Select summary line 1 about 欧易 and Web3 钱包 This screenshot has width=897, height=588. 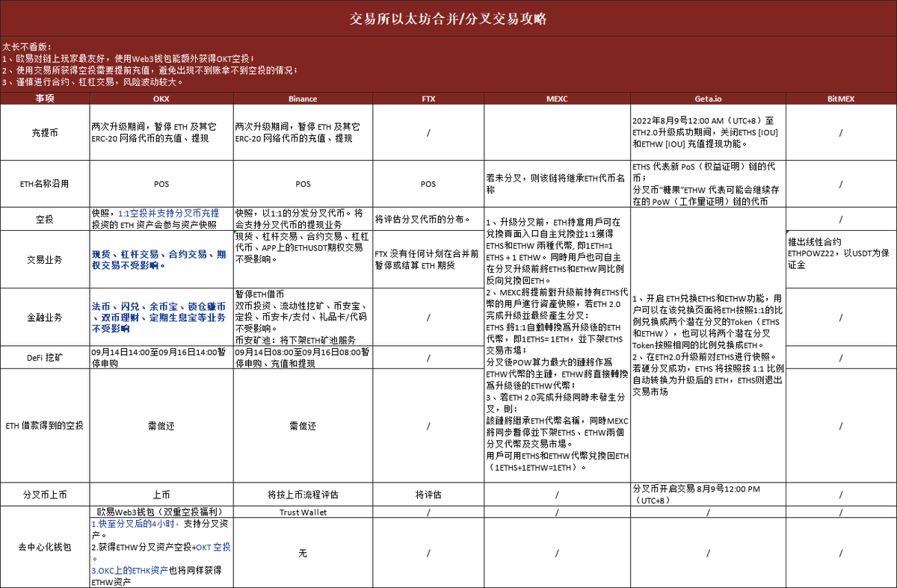pos(128,58)
